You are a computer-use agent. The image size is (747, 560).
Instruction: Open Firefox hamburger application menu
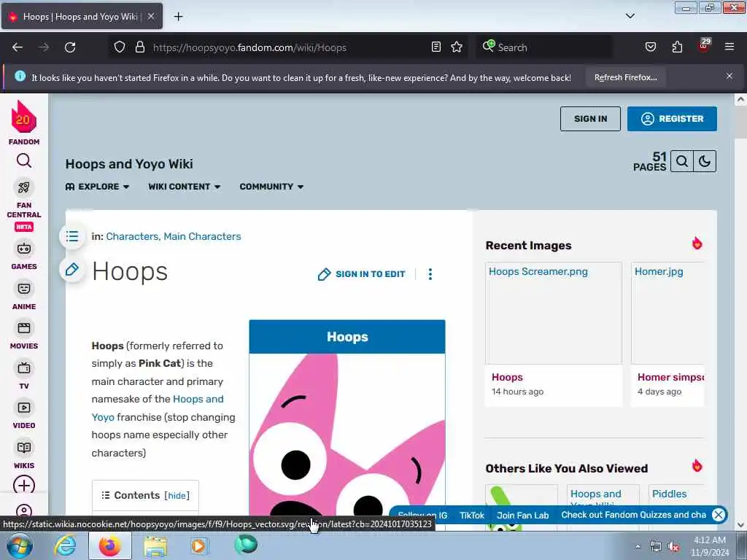tap(729, 47)
